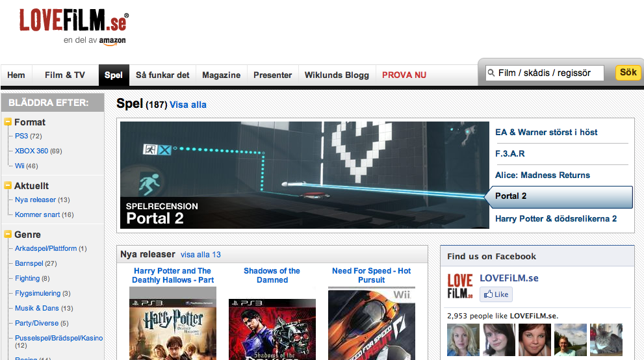Open Harry Potter and The Deathly Hallows title

tap(172, 276)
